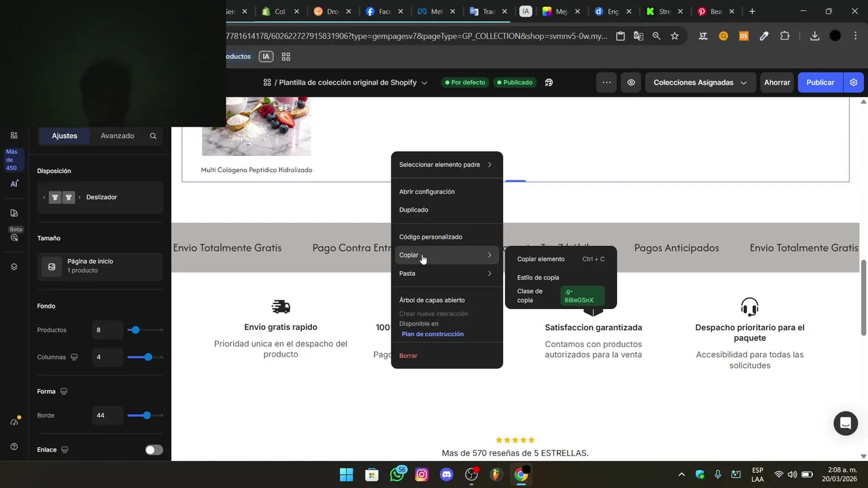Click the zoom magnifier icon in address bar
The height and width of the screenshot is (488, 868).
coord(656,36)
